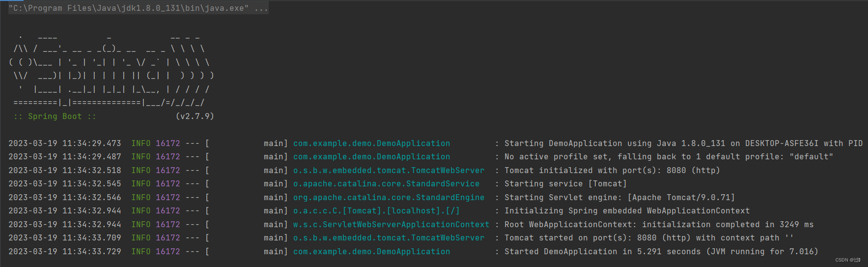The image size is (868, 267).
Task: Open the org.apache.catalina.core.StandardEngine logger name
Action: pyautogui.click(x=389, y=198)
